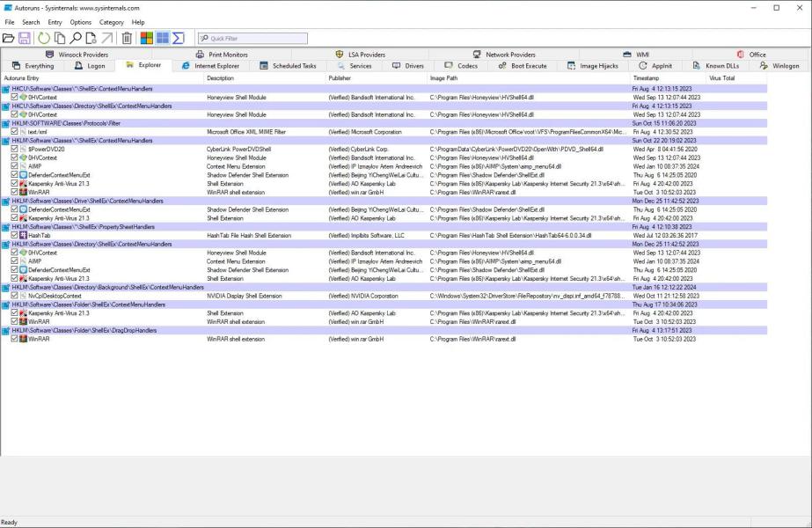Sort by Autoruns Entry column header

[102, 78]
